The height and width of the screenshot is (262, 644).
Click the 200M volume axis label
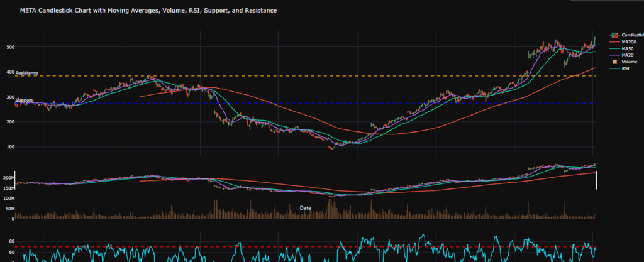coord(9,178)
